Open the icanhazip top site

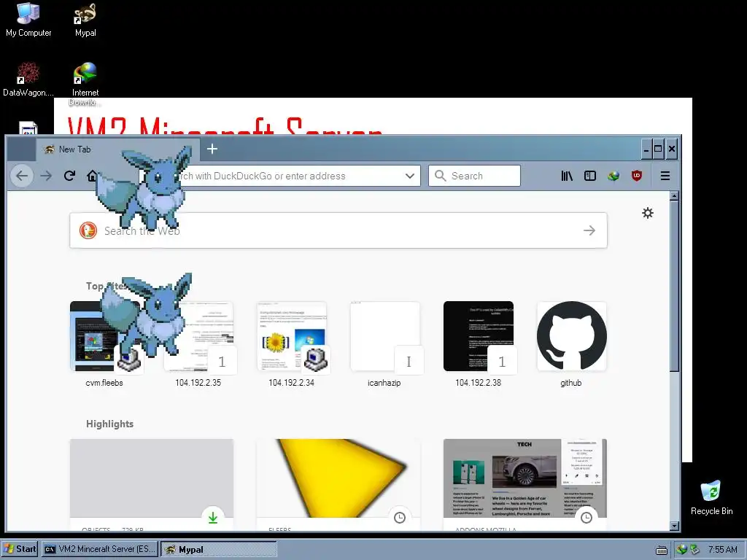click(384, 344)
